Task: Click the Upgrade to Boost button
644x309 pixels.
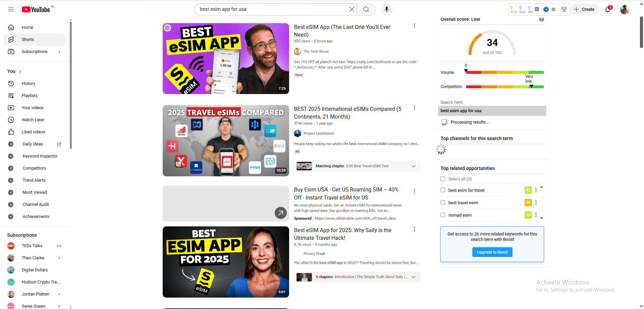Action: (x=492, y=252)
